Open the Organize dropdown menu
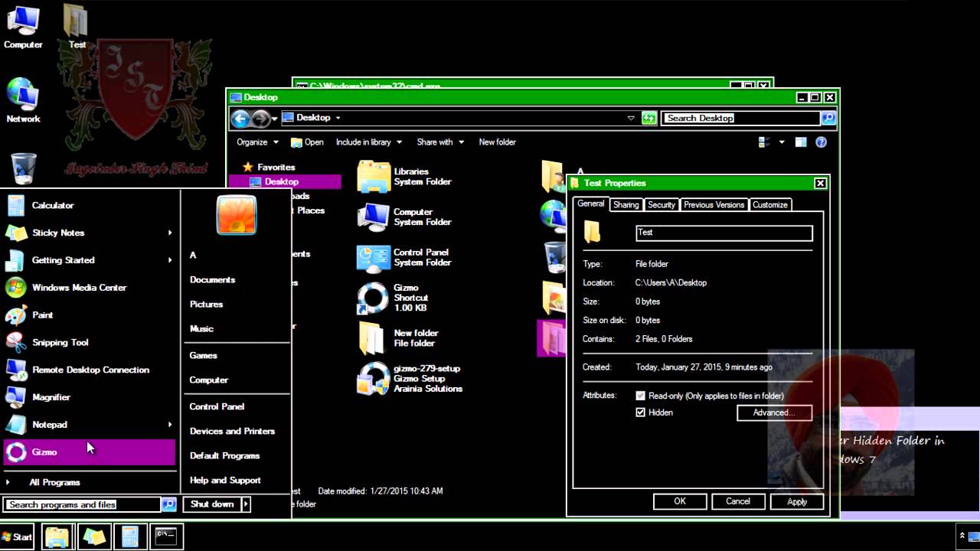 pyautogui.click(x=256, y=142)
